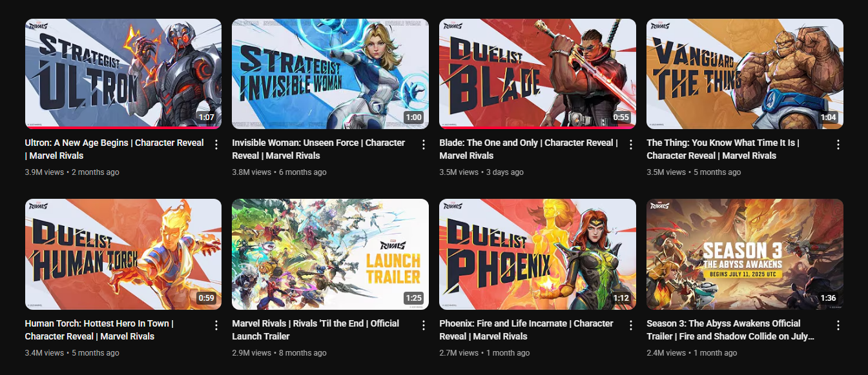Open more options menu for Blade video
The width and height of the screenshot is (868, 375).
pyautogui.click(x=631, y=145)
